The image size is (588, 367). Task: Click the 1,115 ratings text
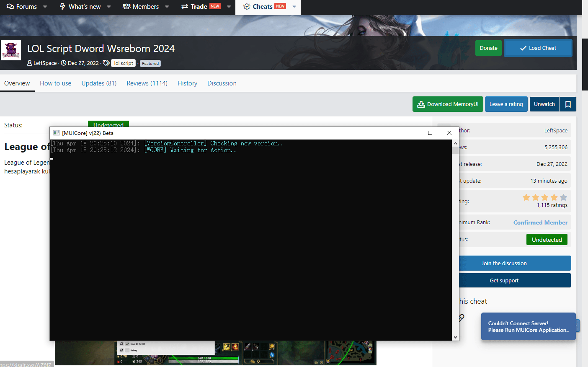(x=552, y=205)
